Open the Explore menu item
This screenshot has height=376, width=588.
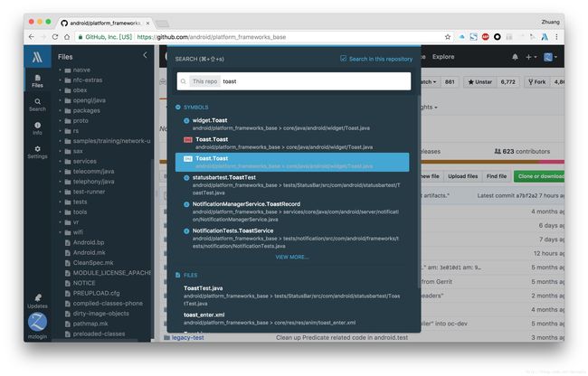click(443, 57)
